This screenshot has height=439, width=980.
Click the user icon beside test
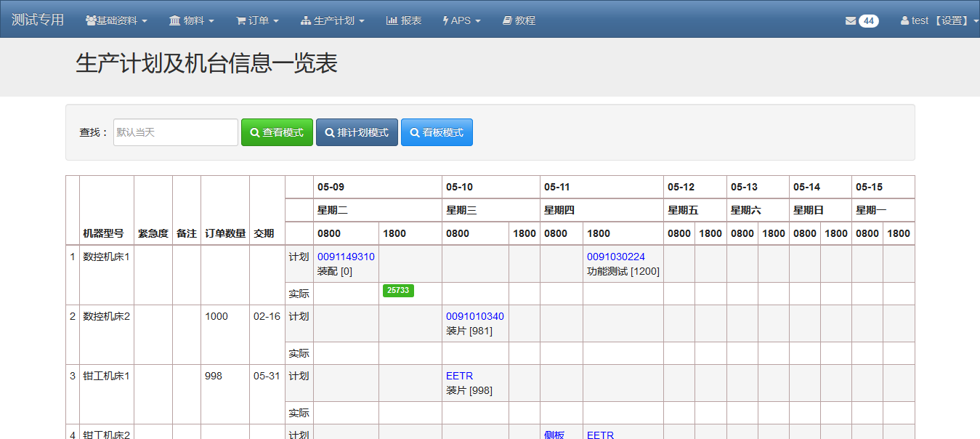(904, 21)
